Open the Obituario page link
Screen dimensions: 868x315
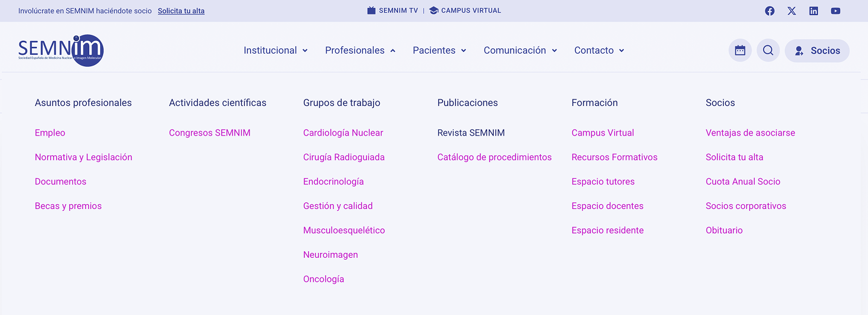point(724,231)
